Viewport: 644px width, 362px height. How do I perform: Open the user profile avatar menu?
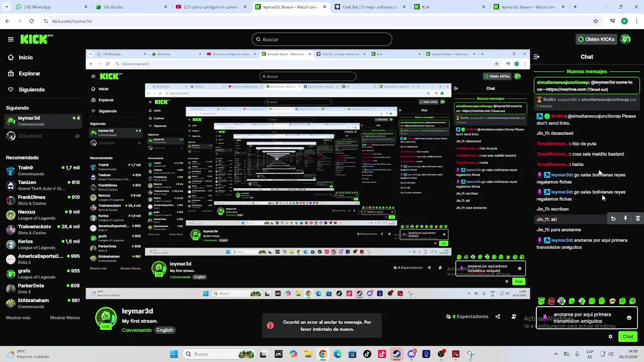[x=625, y=39]
